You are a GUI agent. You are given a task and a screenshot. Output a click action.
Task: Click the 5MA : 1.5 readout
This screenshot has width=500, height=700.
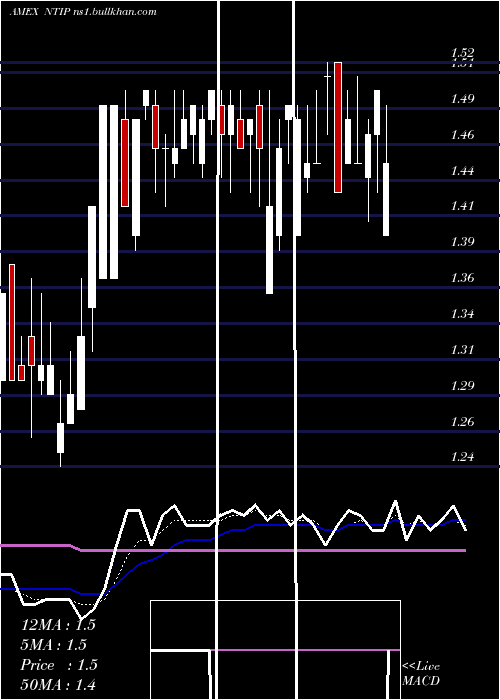click(54, 645)
